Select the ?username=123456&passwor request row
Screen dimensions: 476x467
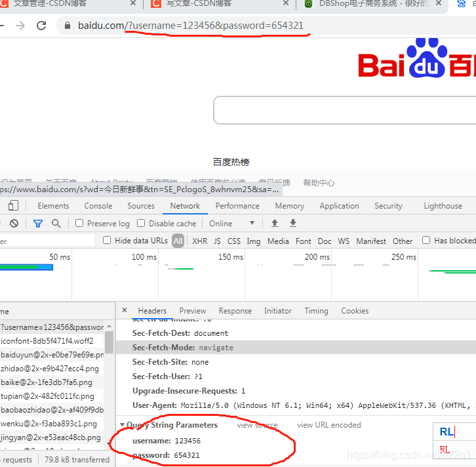pos(52,327)
